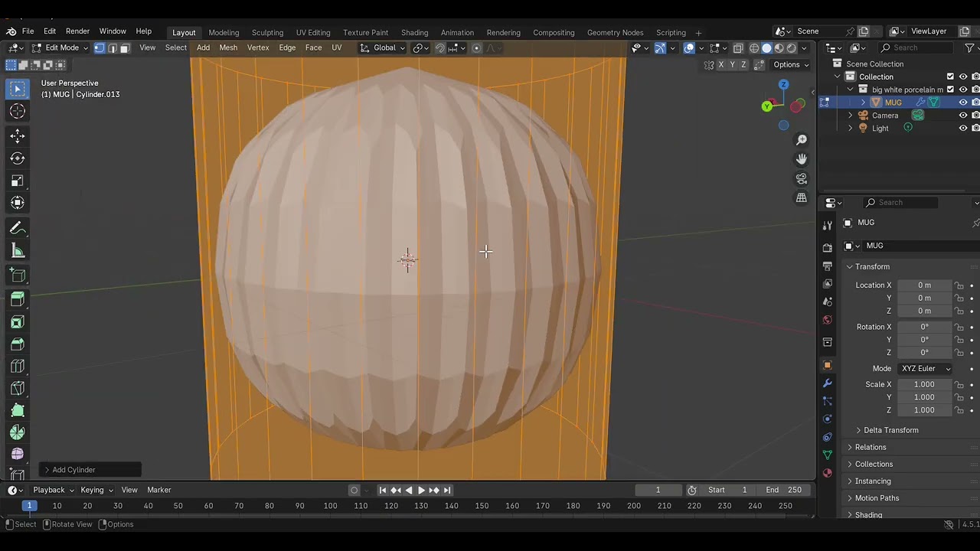The height and width of the screenshot is (551, 980).
Task: Switch to the Modeling workspace tab
Action: point(224,32)
